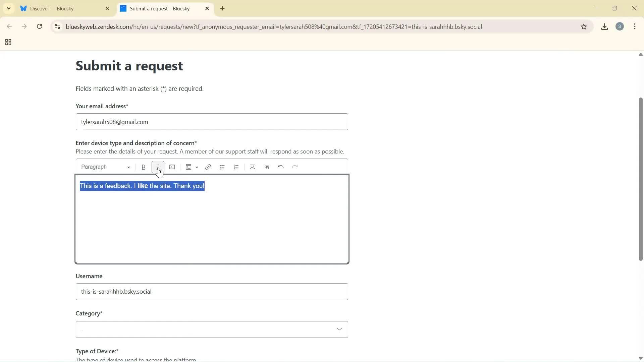Open the Paragraph style dropdown
Viewport: 644px width, 362px height.
pyautogui.click(x=105, y=167)
